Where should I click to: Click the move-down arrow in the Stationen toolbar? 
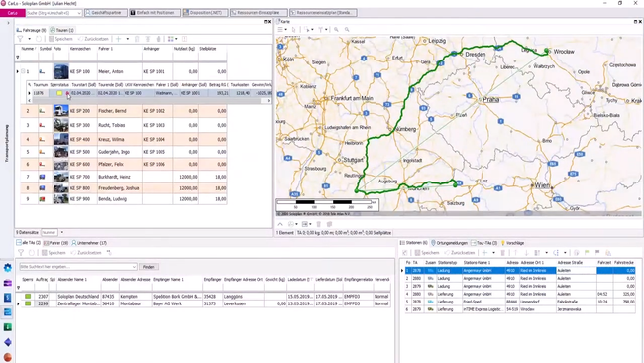(x=526, y=253)
